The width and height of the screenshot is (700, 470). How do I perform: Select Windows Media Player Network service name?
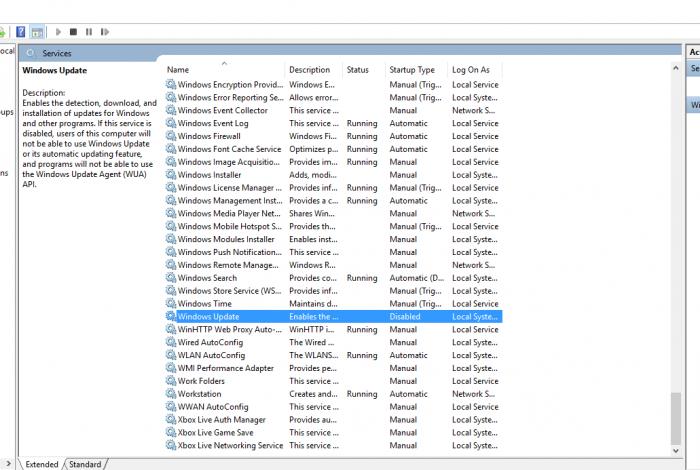click(229, 213)
